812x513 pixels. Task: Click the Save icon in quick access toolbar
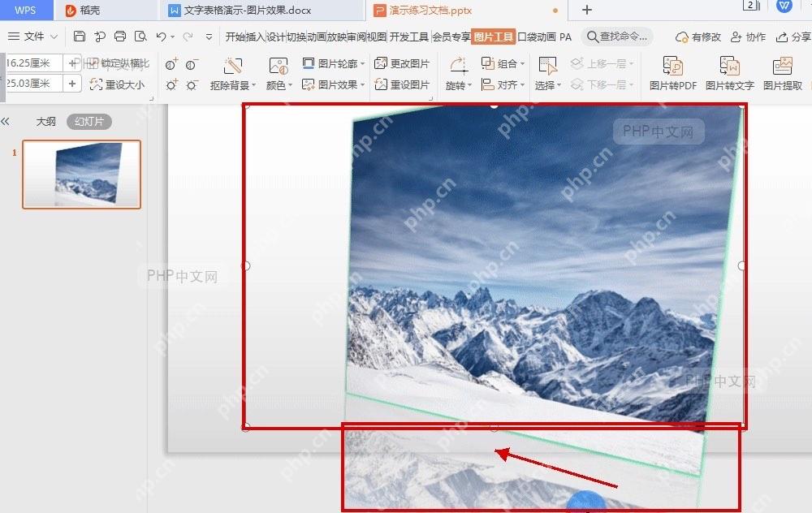coord(80,37)
